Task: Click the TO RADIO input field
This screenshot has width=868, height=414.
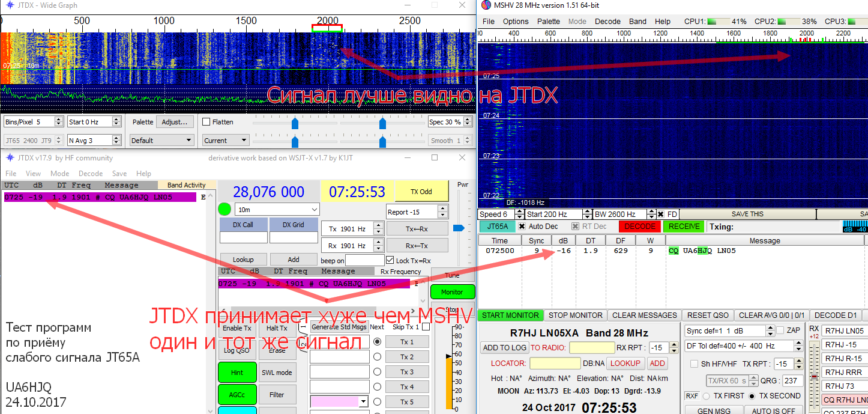Action: coord(591,348)
